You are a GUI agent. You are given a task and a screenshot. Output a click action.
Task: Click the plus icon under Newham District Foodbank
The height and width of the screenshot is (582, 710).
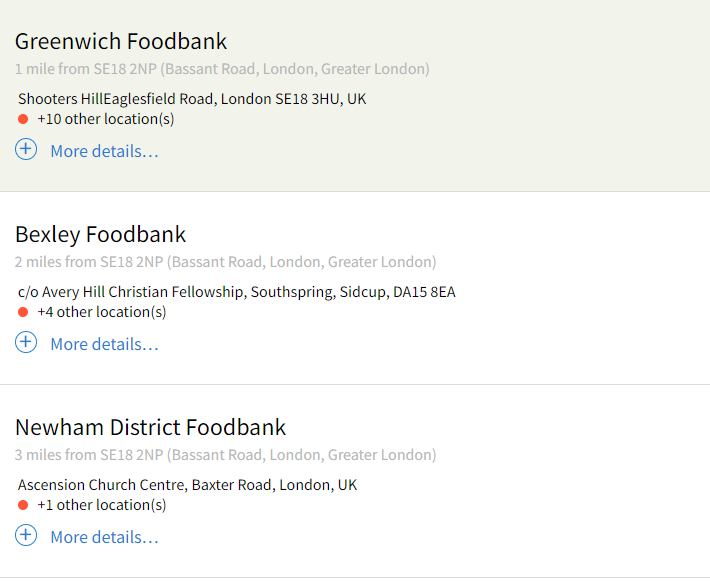click(x=26, y=535)
